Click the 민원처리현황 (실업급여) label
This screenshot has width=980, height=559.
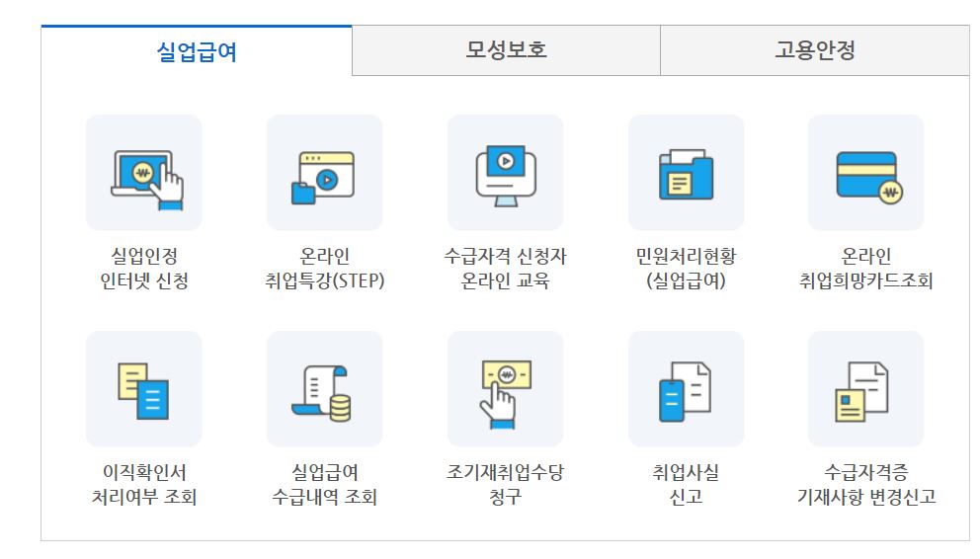click(x=686, y=269)
